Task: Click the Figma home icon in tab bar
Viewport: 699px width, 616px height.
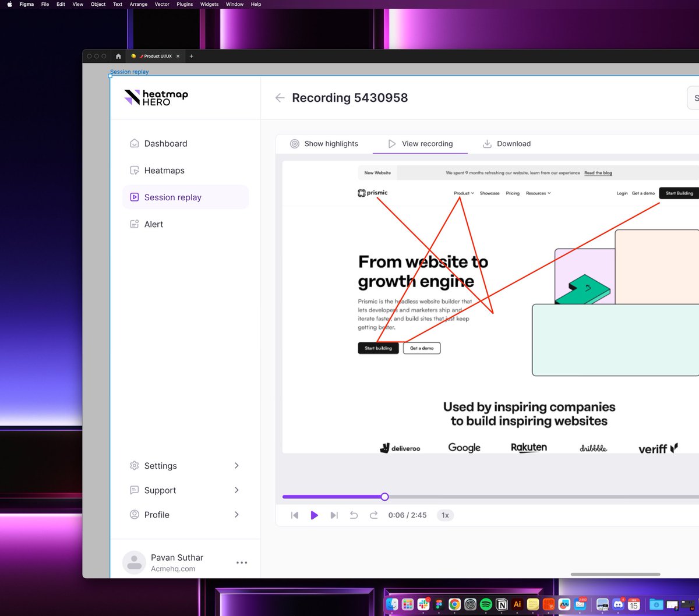Action: (x=118, y=56)
